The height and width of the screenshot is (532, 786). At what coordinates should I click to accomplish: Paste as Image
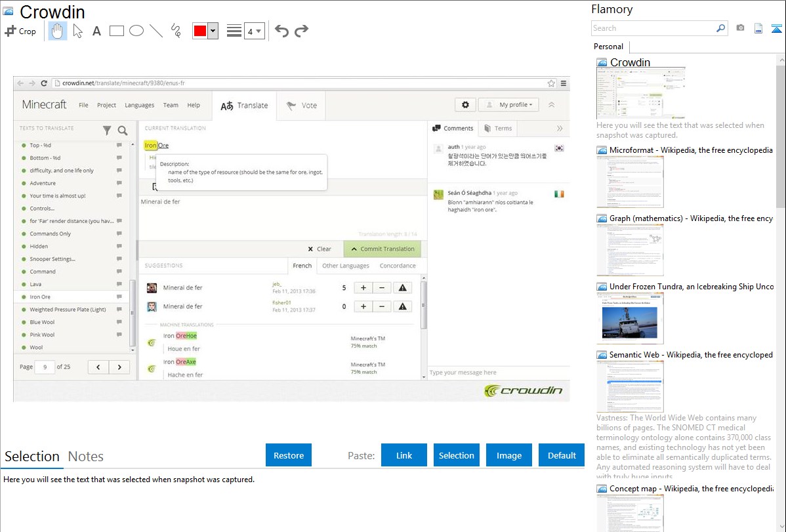(x=509, y=455)
